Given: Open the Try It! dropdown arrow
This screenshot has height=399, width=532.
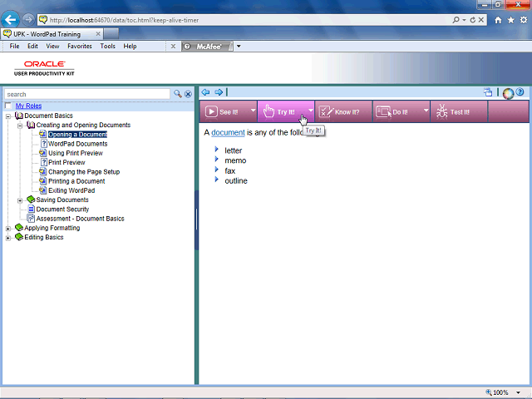Looking at the screenshot, I should [310, 111].
